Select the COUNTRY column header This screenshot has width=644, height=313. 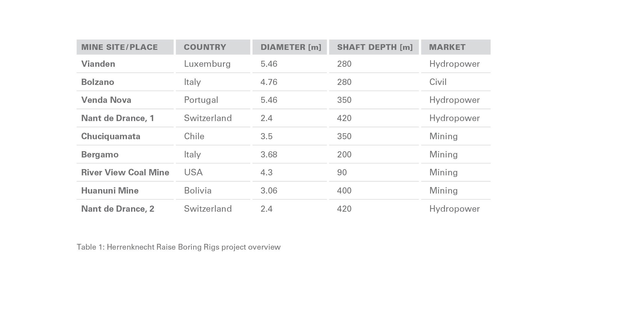click(x=205, y=47)
